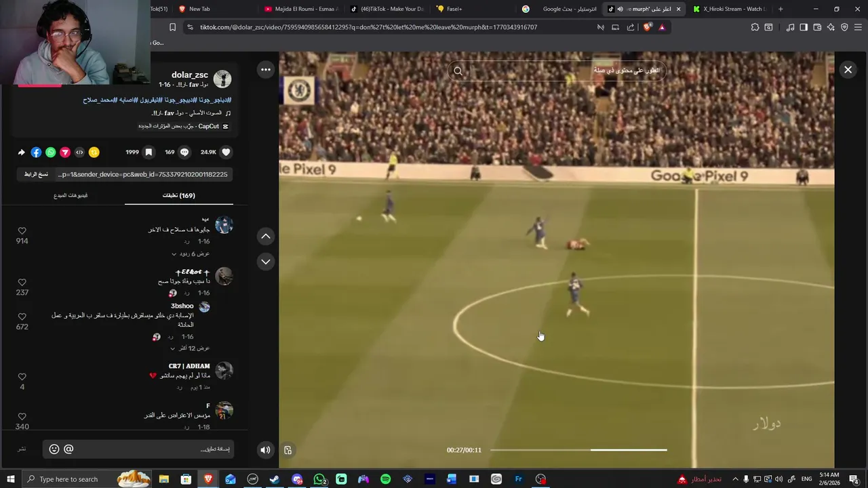The width and height of the screenshot is (868, 488).
Task: Like CR7 | ADHAM's comment
Action: pyautogui.click(x=22, y=377)
